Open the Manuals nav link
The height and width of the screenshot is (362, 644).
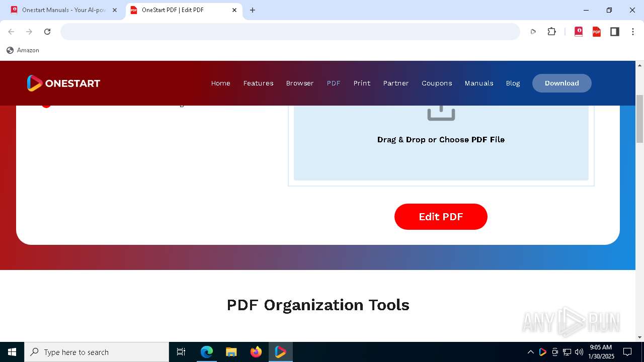pos(479,83)
